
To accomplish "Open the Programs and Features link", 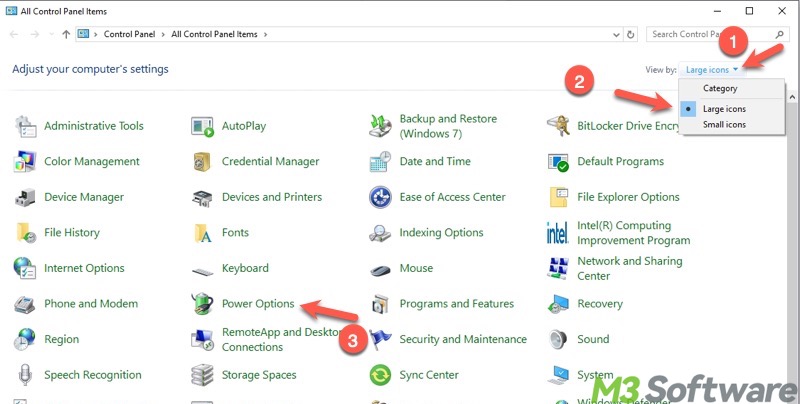I will tap(456, 304).
